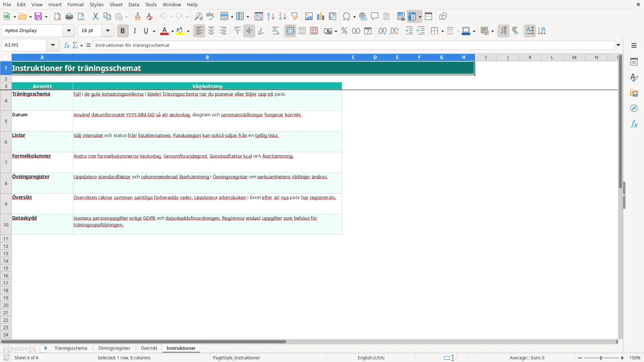Toggle Merge and Center Cells
This screenshot has width=644, height=362.
pos(290,31)
